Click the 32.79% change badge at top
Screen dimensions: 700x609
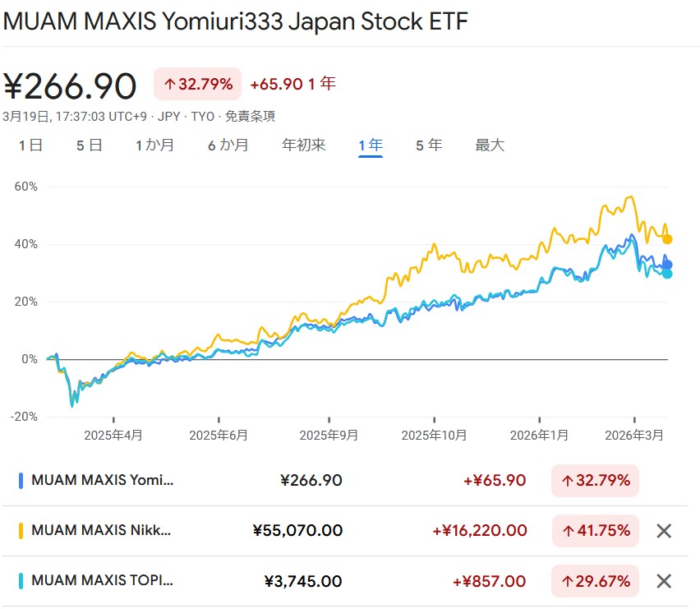[197, 84]
